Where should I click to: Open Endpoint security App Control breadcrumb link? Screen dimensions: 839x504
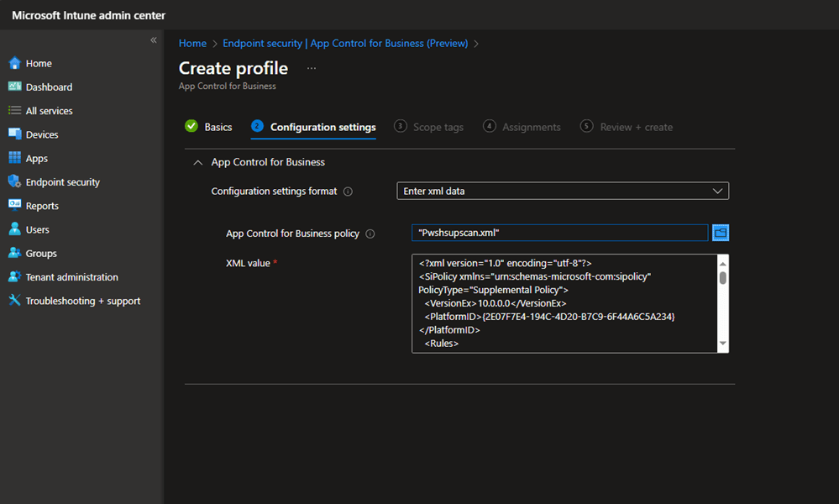pos(345,44)
